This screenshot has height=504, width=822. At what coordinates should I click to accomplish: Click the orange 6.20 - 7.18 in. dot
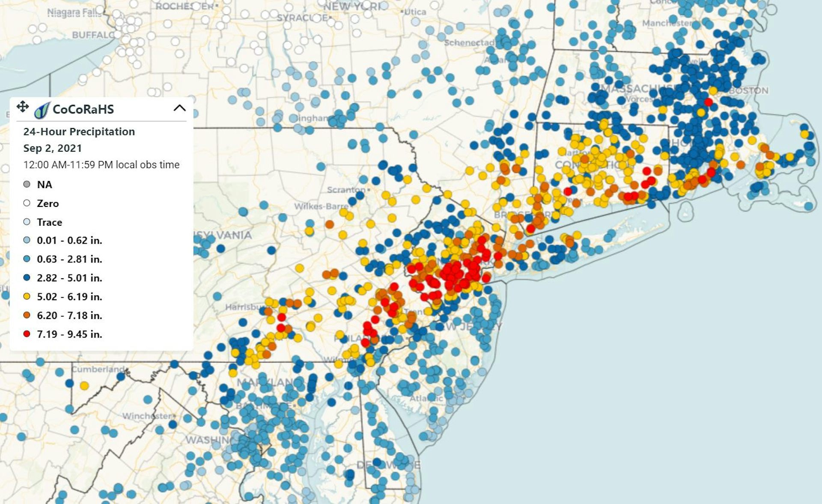pos(27,315)
